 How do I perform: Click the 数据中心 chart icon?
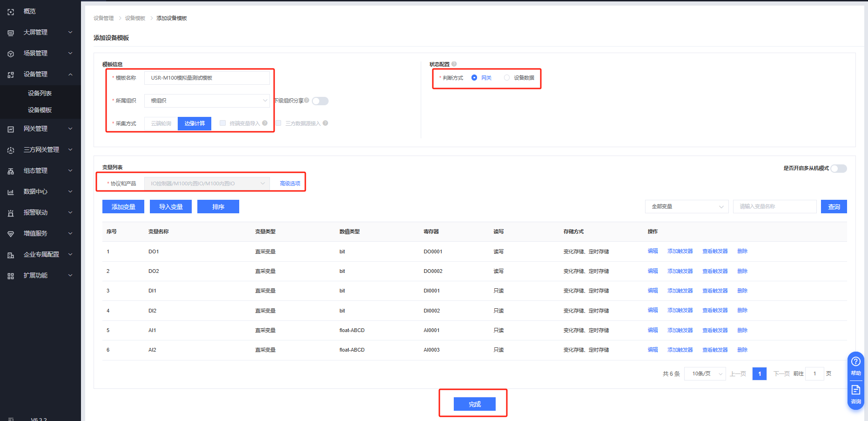click(11, 192)
